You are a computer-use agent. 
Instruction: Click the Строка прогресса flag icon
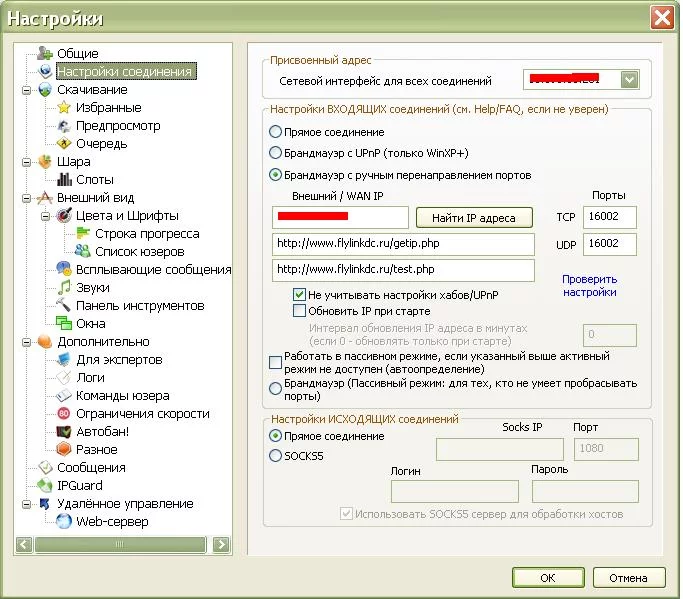[x=83, y=234]
